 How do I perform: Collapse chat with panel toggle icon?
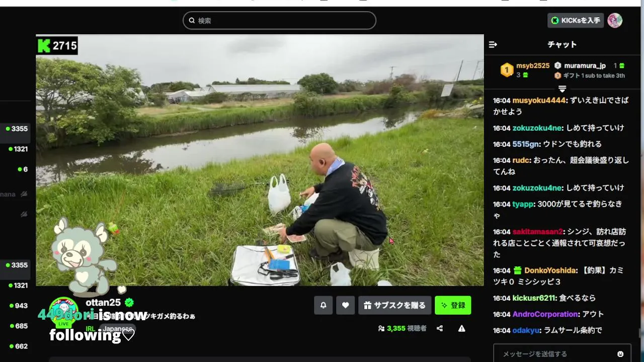493,45
